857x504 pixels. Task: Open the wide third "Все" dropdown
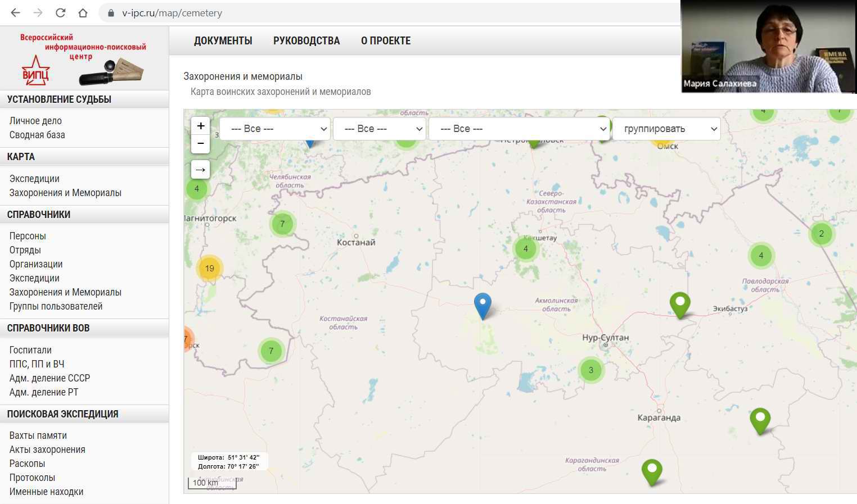pyautogui.click(x=519, y=129)
